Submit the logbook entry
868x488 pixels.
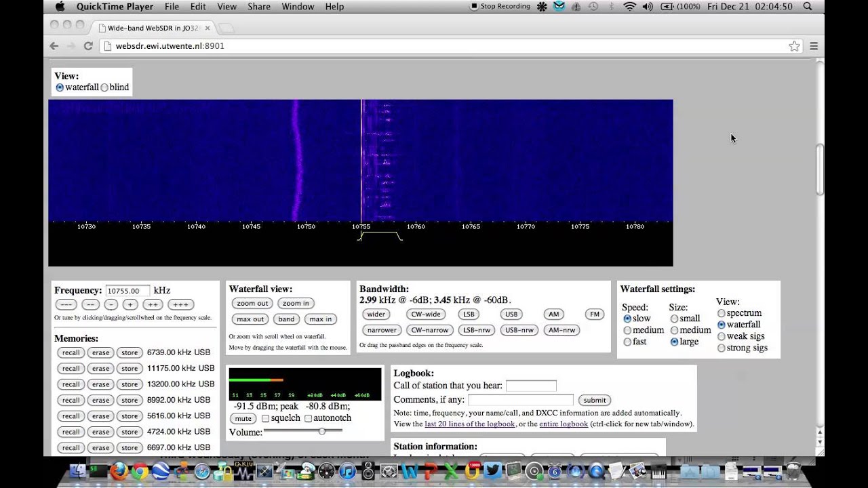595,400
